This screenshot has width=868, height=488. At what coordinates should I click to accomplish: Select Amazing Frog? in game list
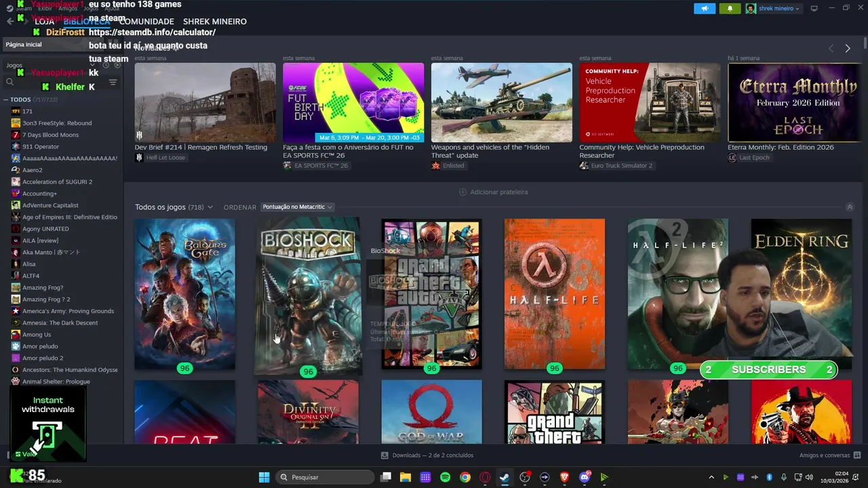tap(43, 287)
